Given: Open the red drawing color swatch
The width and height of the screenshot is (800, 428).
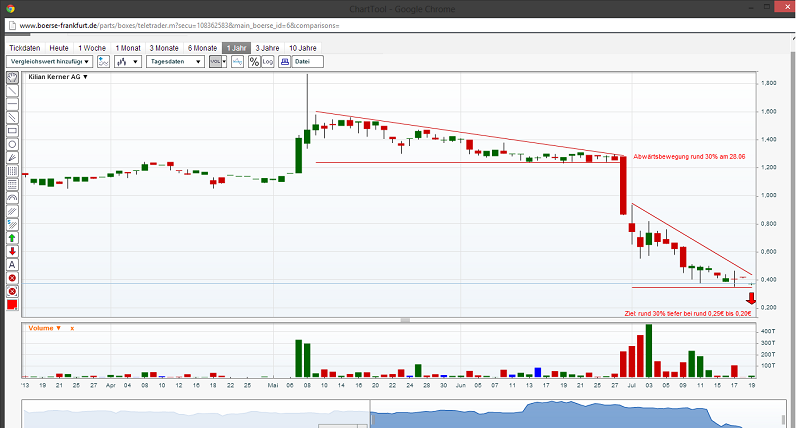Looking at the screenshot, I should pyautogui.click(x=12, y=305).
